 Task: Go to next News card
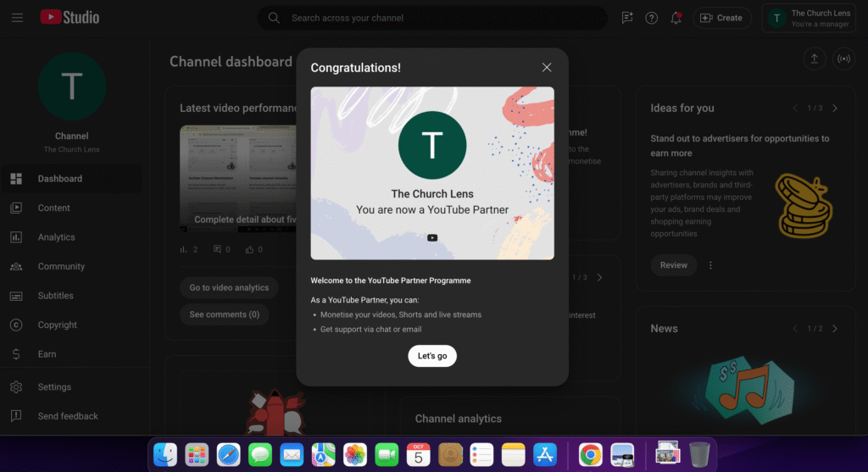click(x=835, y=329)
